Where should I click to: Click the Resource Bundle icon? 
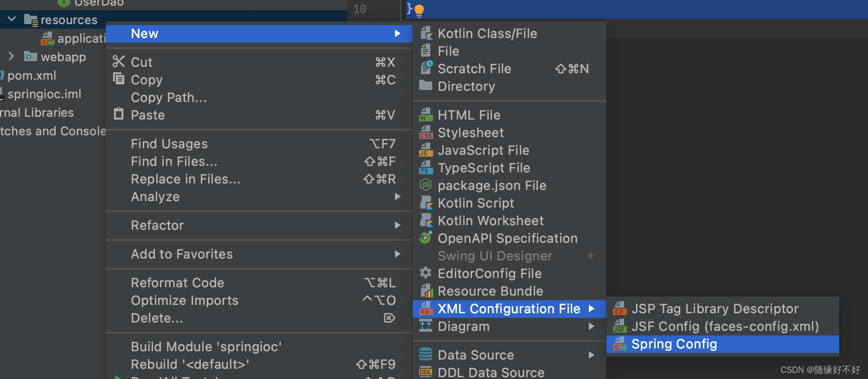tap(426, 291)
